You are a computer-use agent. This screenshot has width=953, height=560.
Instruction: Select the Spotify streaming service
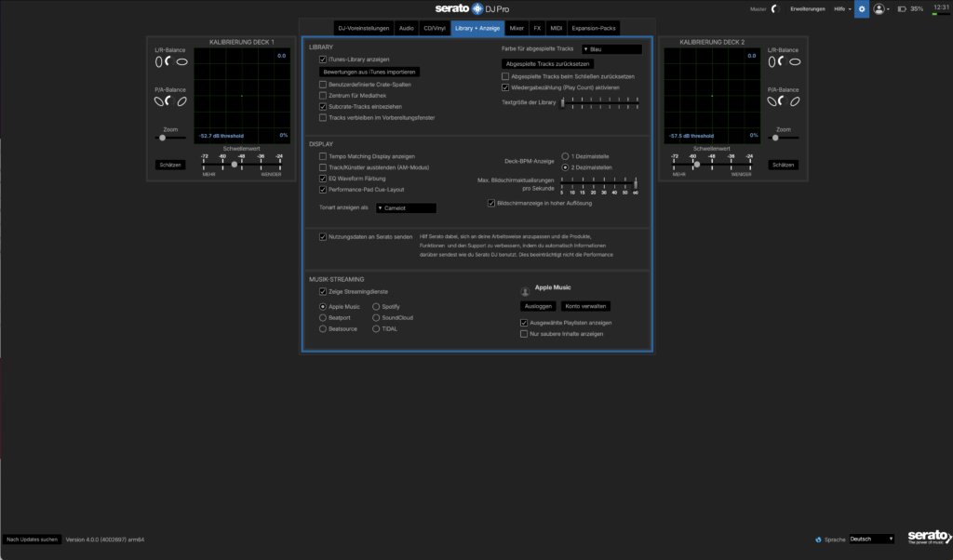[x=376, y=306]
